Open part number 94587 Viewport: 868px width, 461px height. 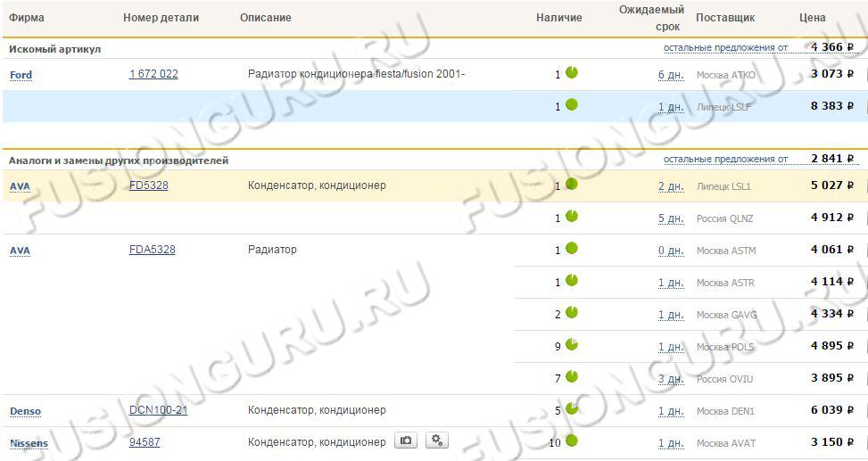[145, 442]
